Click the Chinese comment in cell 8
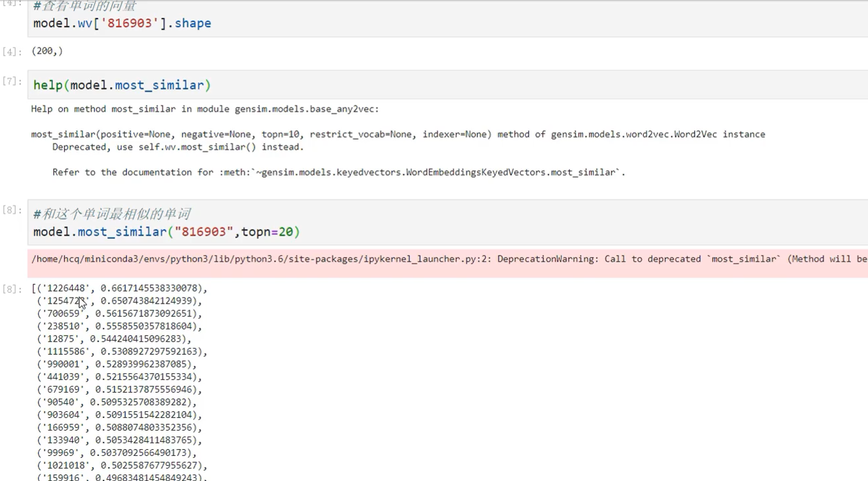 (112, 214)
